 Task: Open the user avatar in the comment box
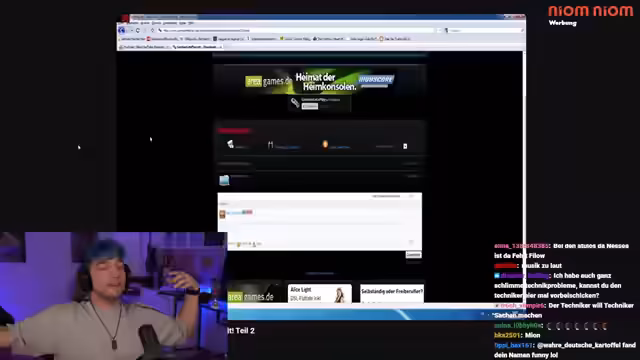[222, 214]
